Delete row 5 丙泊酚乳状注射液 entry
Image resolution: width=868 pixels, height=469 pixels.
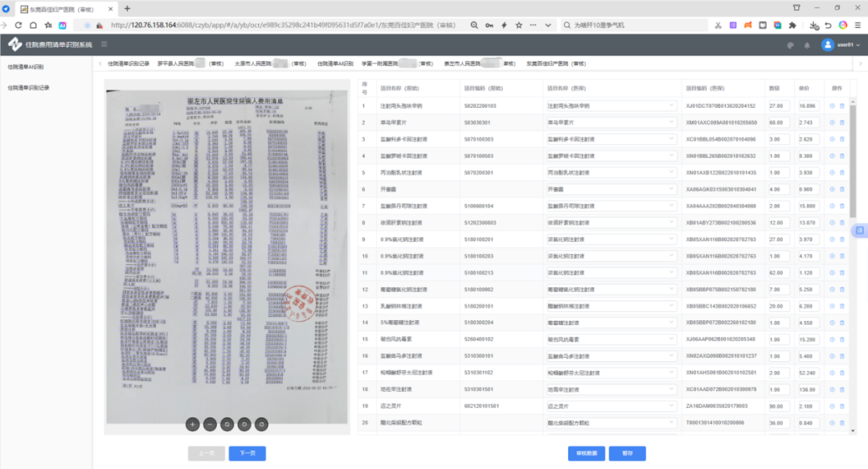[x=842, y=172]
